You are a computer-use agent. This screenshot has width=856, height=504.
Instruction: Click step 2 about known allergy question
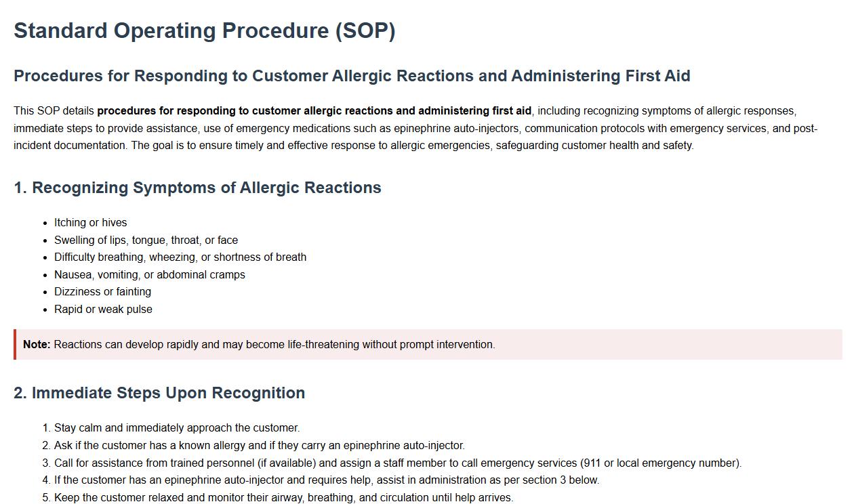259,446
